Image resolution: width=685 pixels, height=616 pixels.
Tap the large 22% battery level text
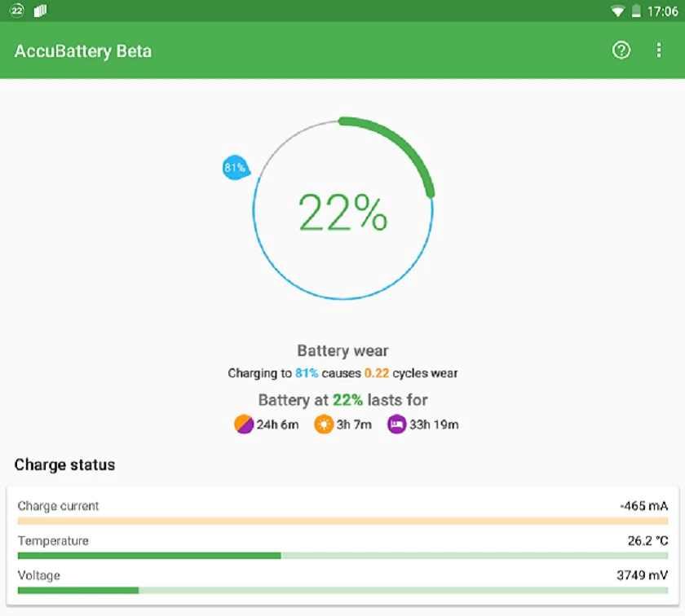tap(343, 213)
